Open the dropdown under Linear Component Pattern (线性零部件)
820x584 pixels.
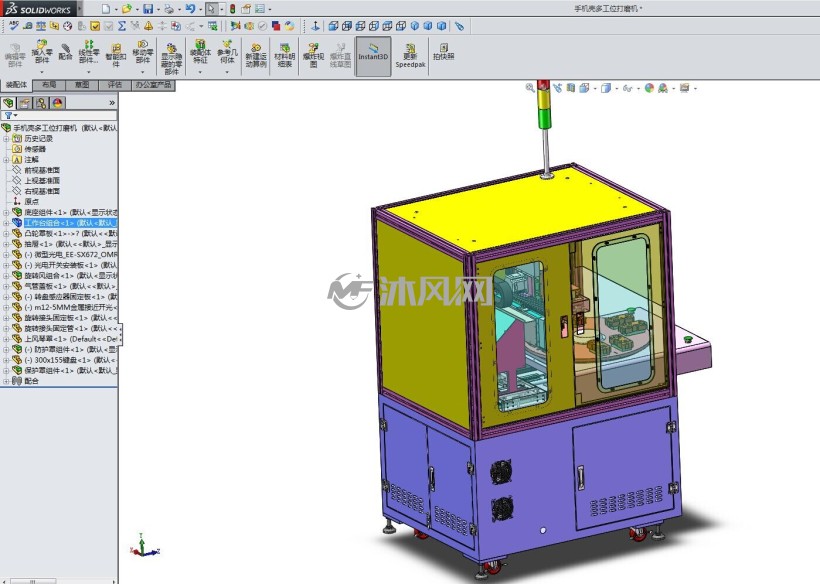coord(89,72)
